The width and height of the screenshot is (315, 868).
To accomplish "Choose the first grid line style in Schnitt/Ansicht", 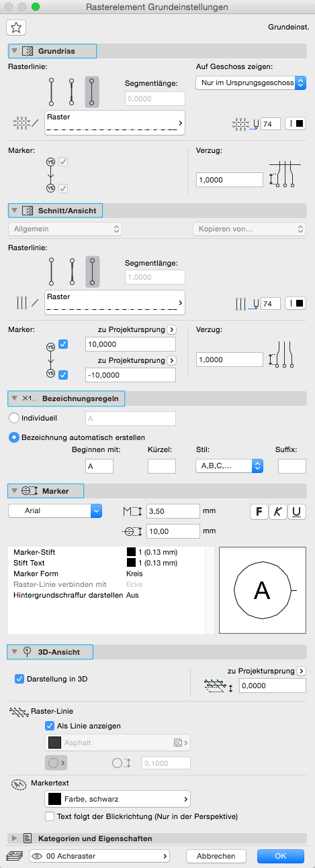I will coord(51,271).
